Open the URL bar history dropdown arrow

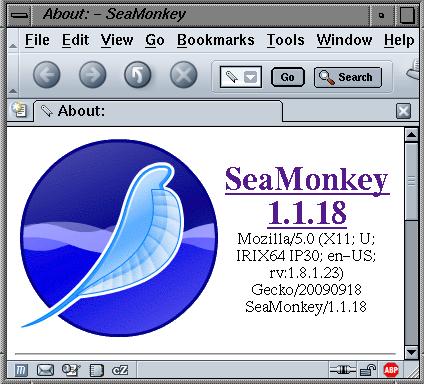click(250, 77)
